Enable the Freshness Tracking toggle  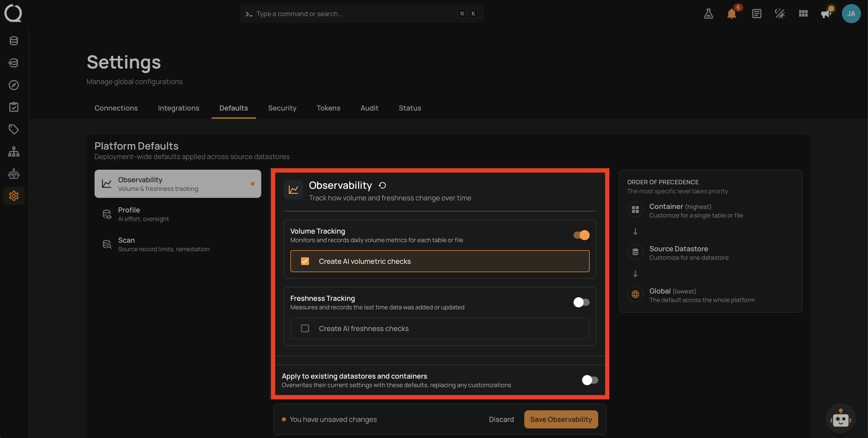(x=582, y=302)
